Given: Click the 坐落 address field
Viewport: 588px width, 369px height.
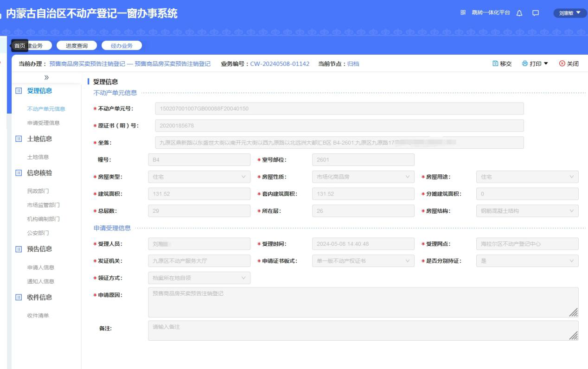Looking at the screenshot, I should (339, 143).
